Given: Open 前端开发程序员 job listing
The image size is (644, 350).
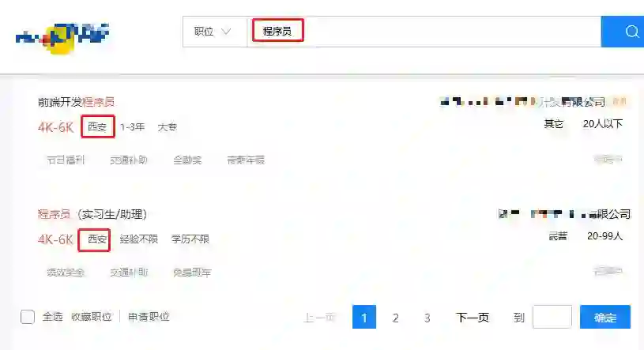Looking at the screenshot, I should pyautogui.click(x=76, y=102).
